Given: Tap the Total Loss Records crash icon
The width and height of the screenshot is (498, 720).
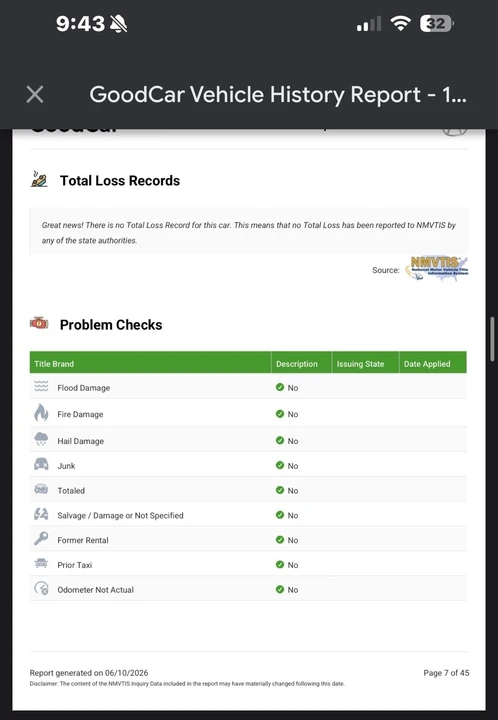Looking at the screenshot, I should pyautogui.click(x=39, y=180).
